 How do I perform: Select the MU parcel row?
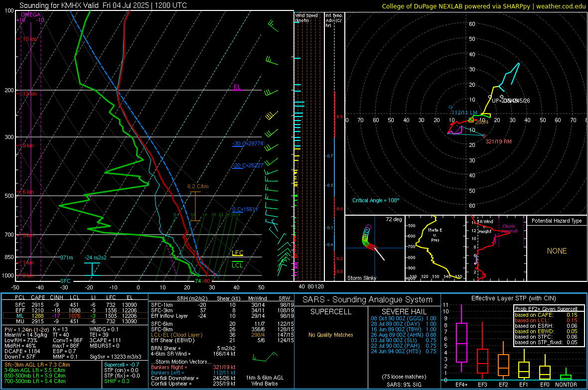click(75, 321)
